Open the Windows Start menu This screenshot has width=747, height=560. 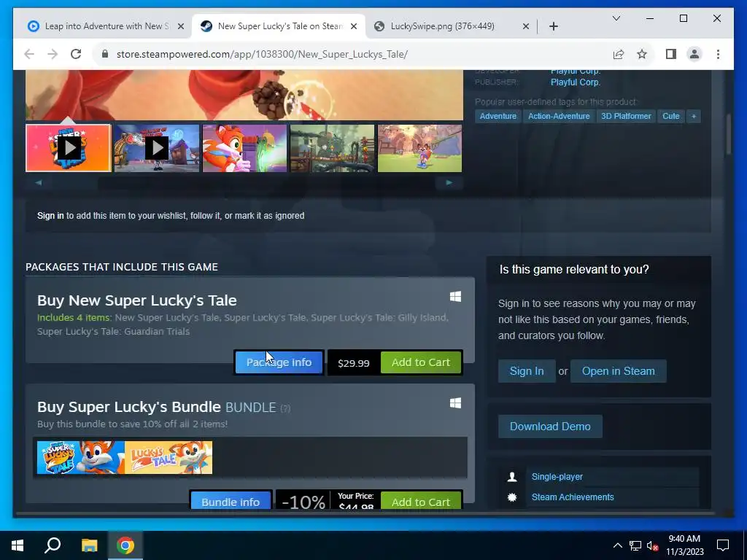pos(18,545)
